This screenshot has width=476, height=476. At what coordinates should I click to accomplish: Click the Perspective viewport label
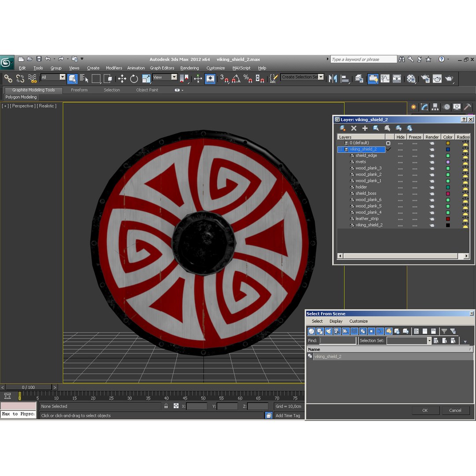(23, 106)
